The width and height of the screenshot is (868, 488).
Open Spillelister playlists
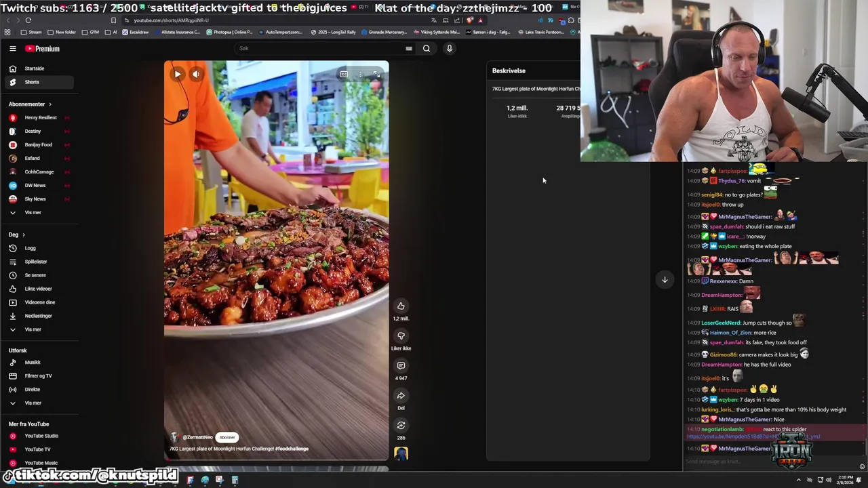tap(38, 262)
